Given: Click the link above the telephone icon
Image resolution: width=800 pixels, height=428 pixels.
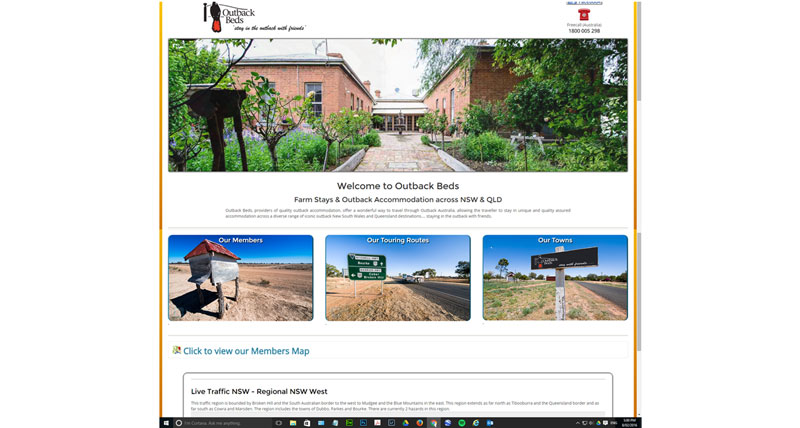Looking at the screenshot, I should [584, 3].
